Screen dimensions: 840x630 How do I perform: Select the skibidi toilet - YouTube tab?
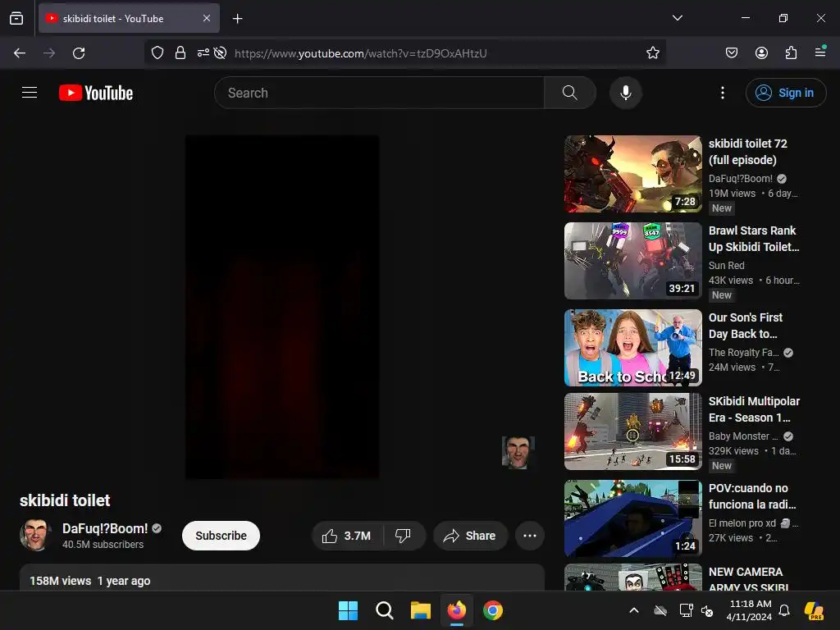(129, 18)
